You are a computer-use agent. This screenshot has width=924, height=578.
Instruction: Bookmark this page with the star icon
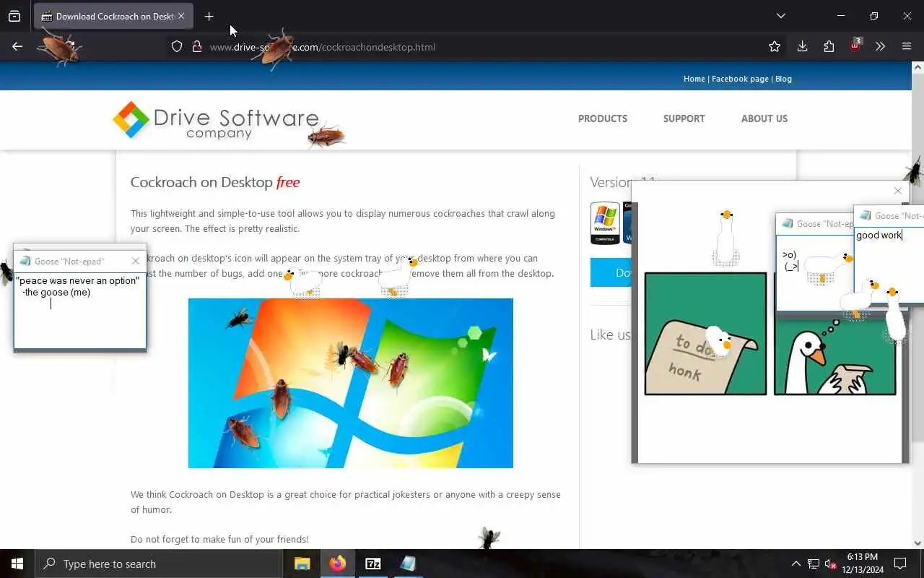(x=775, y=47)
